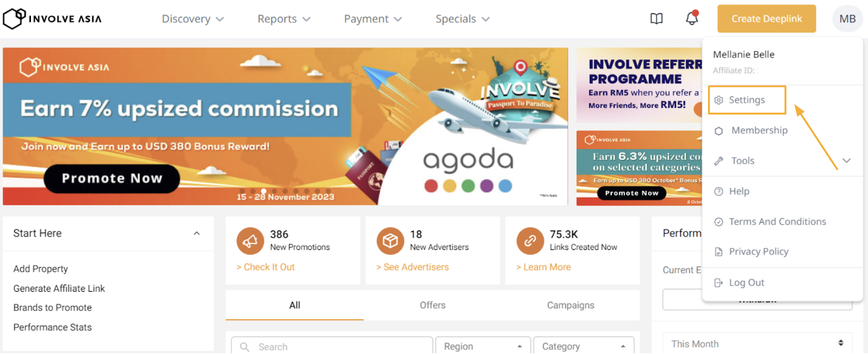Click the chain Links Created icon
Image resolution: width=868 pixels, height=354 pixels.
coord(530,241)
